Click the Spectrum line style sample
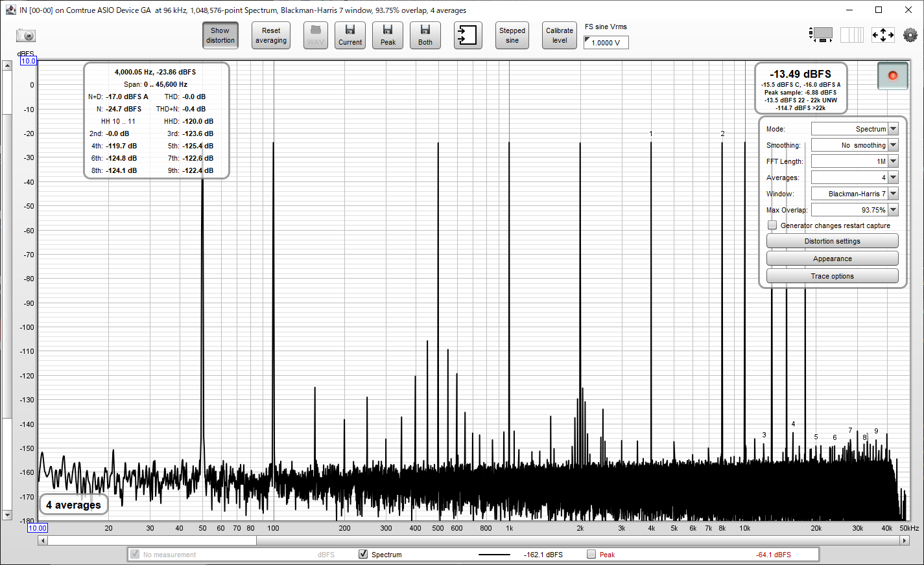The width and height of the screenshot is (924, 565). [x=495, y=555]
